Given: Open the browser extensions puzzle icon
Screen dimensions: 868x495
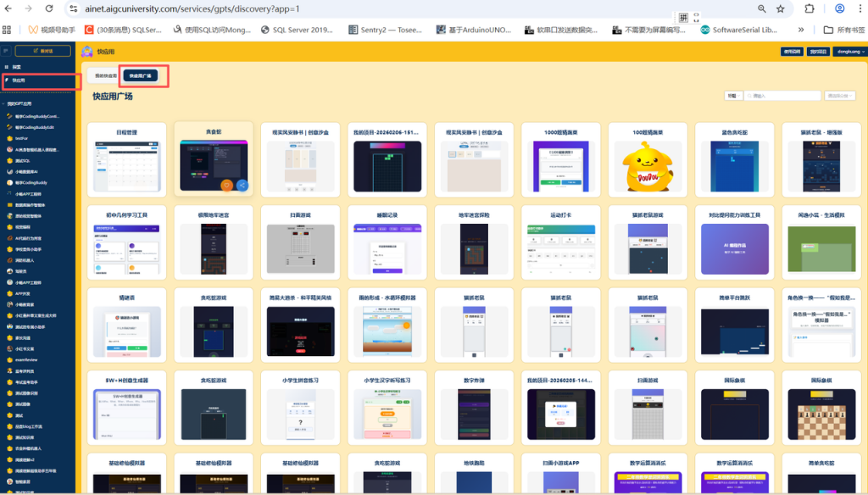Looking at the screenshot, I should click(809, 8).
